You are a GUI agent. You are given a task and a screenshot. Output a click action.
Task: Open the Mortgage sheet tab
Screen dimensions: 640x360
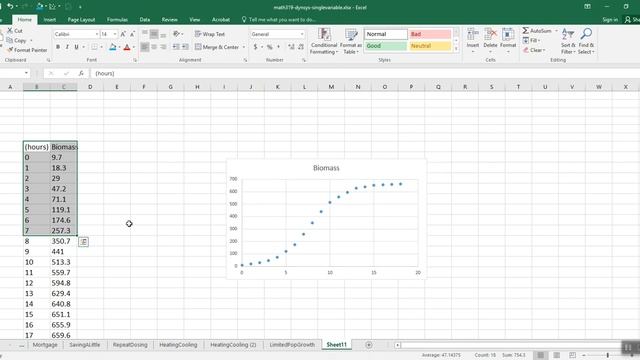pyautogui.click(x=45, y=345)
